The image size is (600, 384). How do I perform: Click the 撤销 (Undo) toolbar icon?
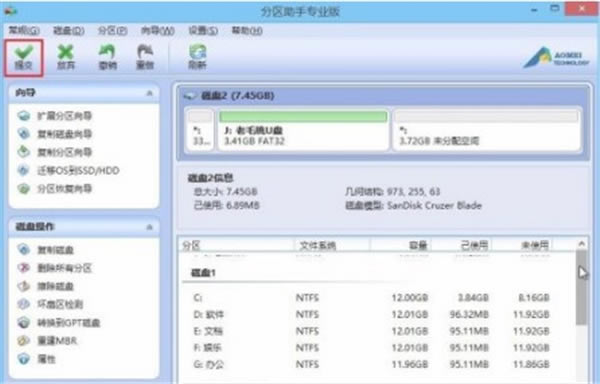click(108, 58)
